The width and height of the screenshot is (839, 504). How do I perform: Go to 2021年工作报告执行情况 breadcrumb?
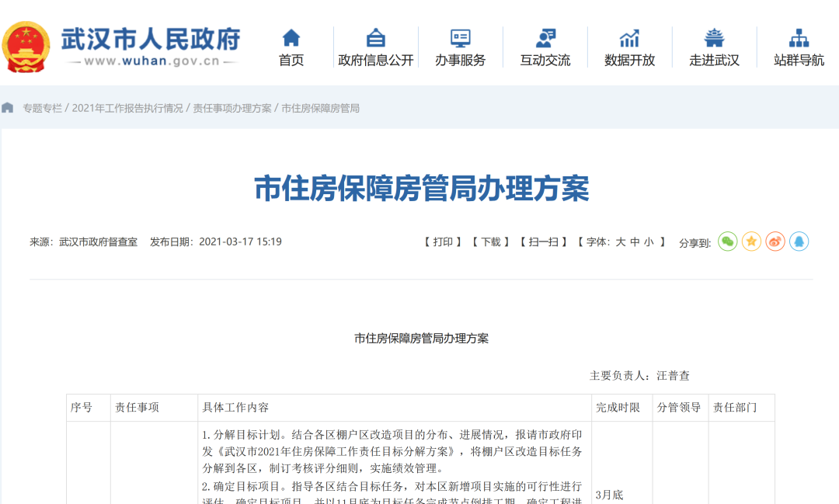127,108
